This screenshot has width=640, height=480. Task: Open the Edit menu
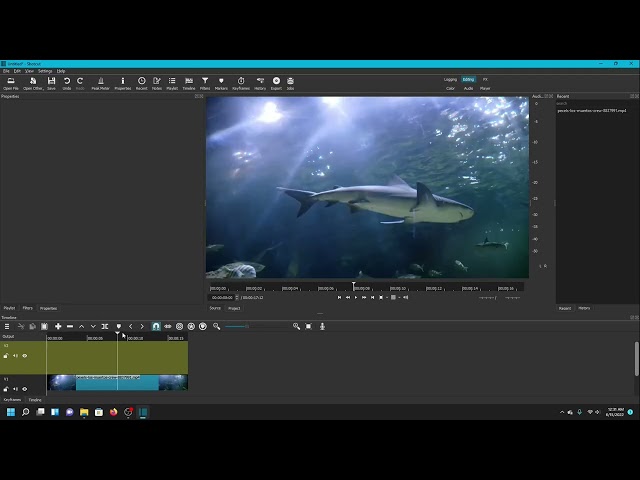tap(17, 71)
